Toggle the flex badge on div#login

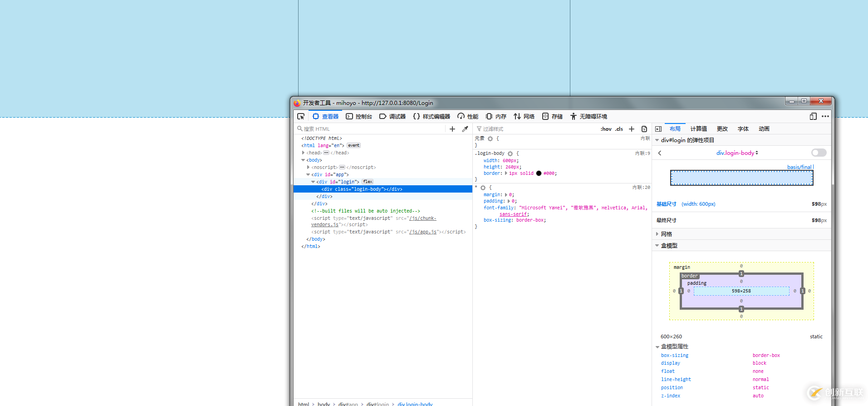pos(368,182)
